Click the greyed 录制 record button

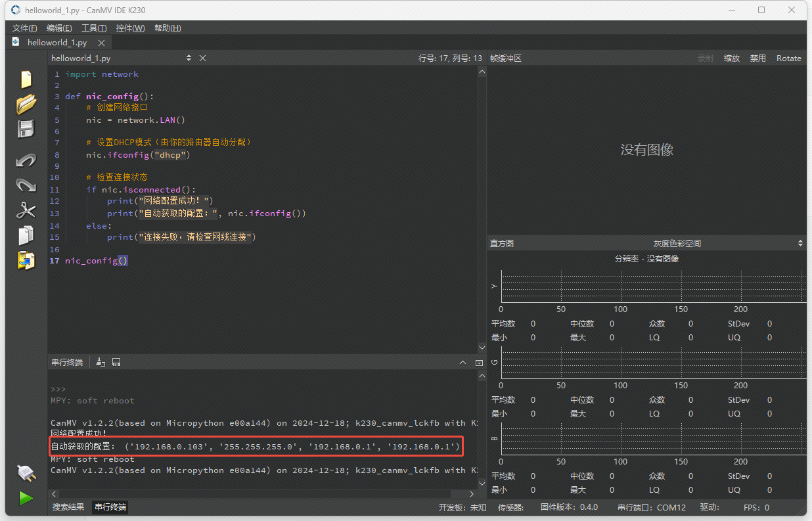pos(706,58)
